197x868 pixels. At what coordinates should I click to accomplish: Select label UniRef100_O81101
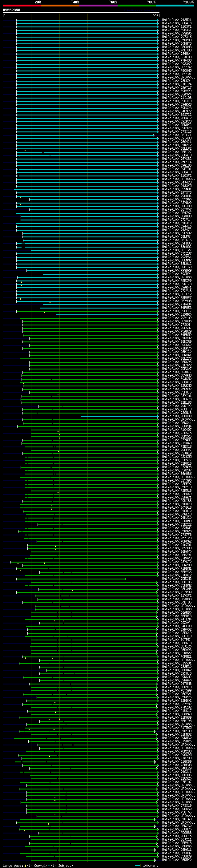click(176, 74)
